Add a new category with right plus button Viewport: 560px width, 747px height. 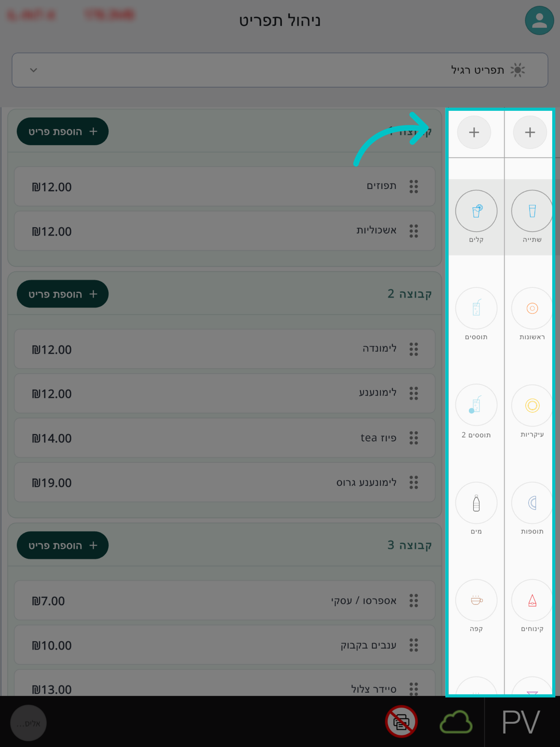click(530, 132)
